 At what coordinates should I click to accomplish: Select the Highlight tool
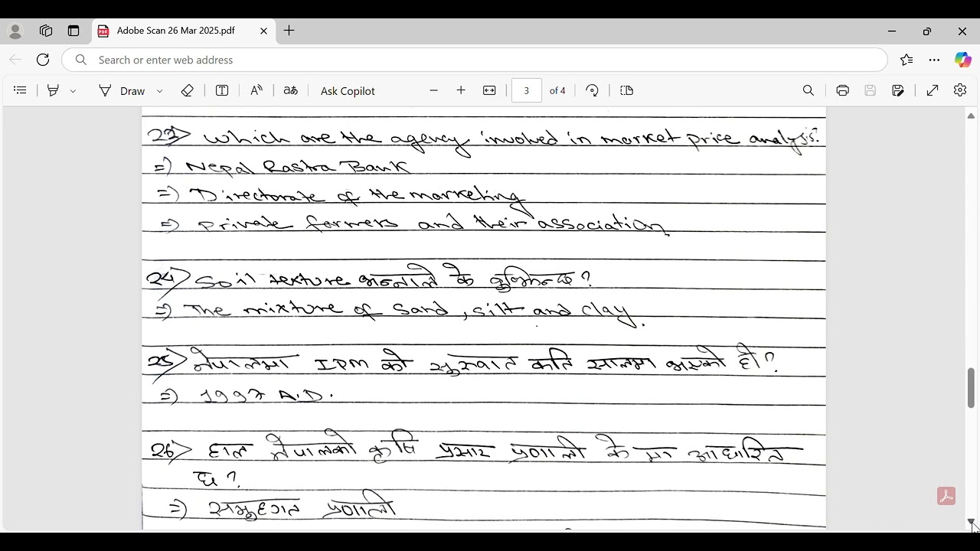53,90
